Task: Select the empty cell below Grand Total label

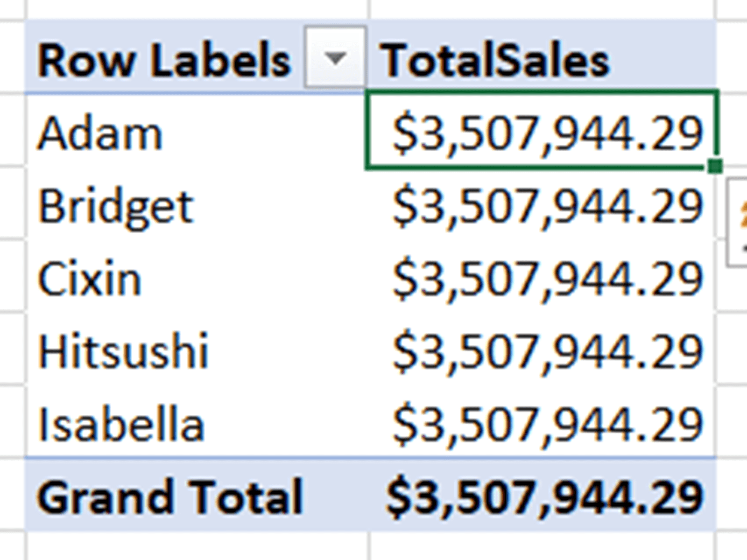Action: 196,546
